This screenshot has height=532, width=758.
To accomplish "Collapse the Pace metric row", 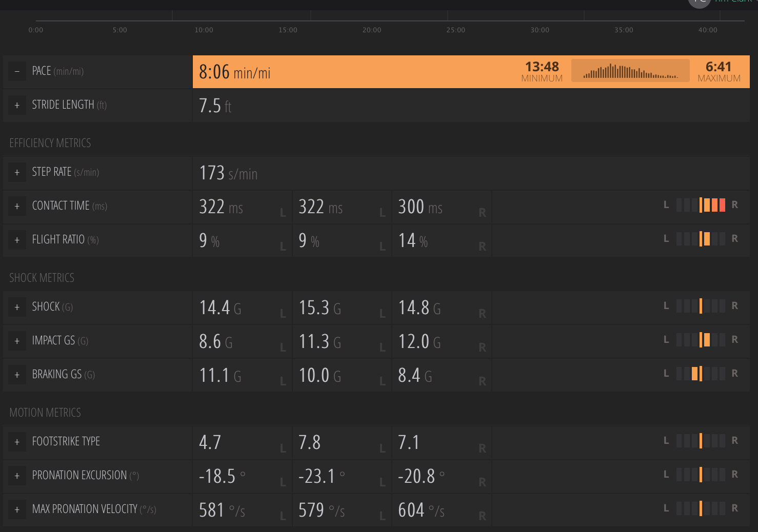I will pos(17,71).
